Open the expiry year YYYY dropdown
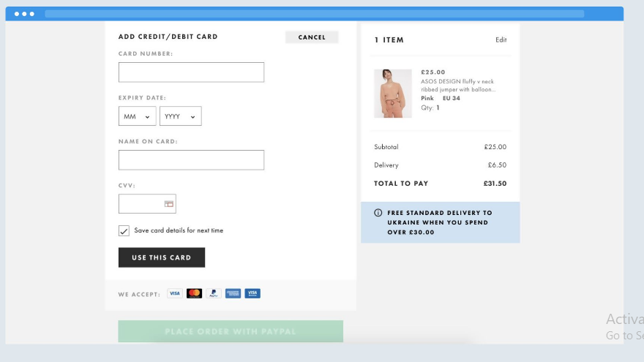The width and height of the screenshot is (644, 362). [x=180, y=116]
